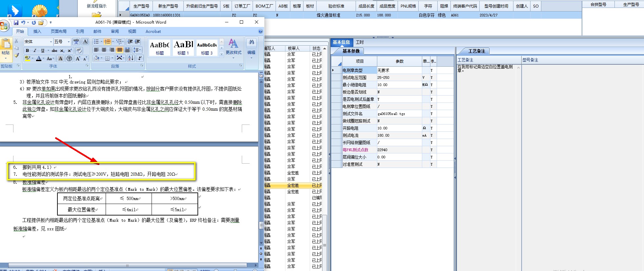Toggle Align Text Left
Viewport: 644px width, 271px height.
click(x=96, y=50)
